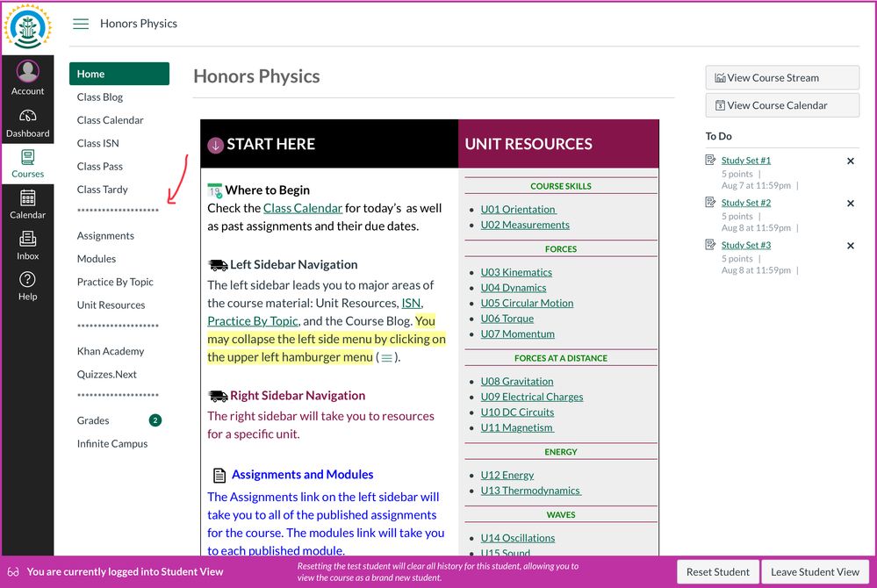Viewport: 877px width, 588px height.
Task: Dismiss Study Set #1 from To Do
Action: coord(850,161)
